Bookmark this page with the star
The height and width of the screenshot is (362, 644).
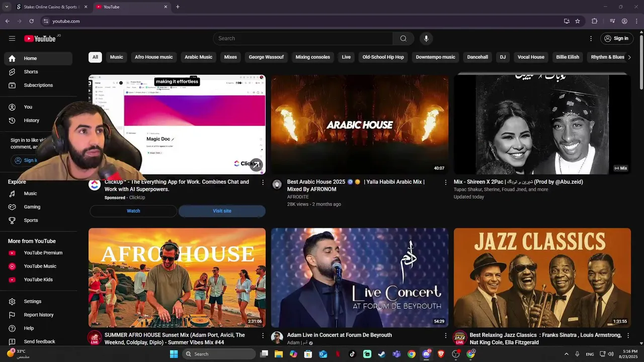click(578, 21)
